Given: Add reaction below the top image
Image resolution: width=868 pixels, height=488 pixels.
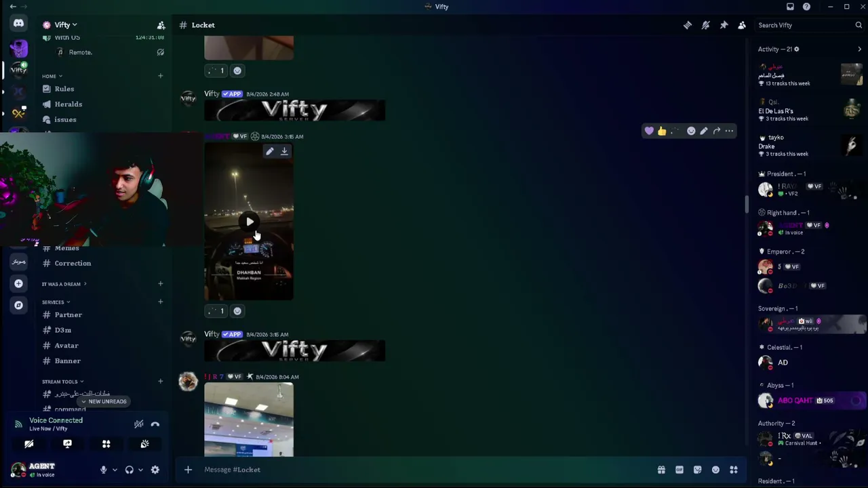Looking at the screenshot, I should pyautogui.click(x=237, y=70).
